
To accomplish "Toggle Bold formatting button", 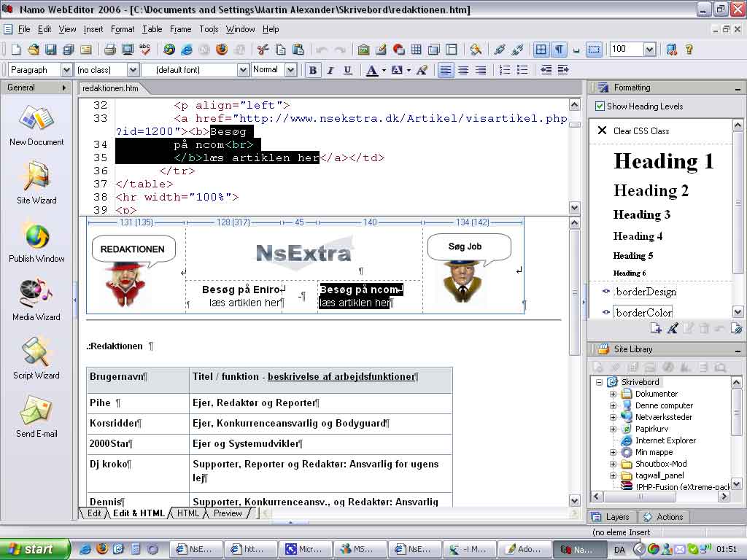I will (x=313, y=70).
